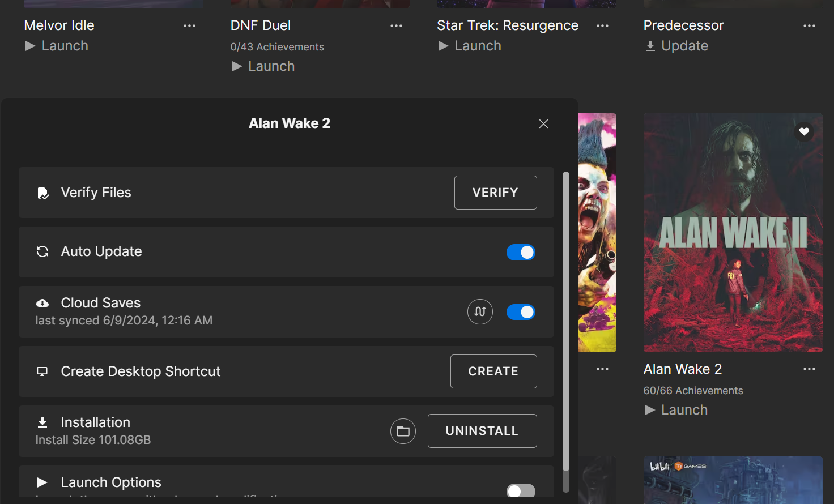Launch Star Trek: Resurgence
Viewport: 834px width, 504px height.
(x=470, y=46)
